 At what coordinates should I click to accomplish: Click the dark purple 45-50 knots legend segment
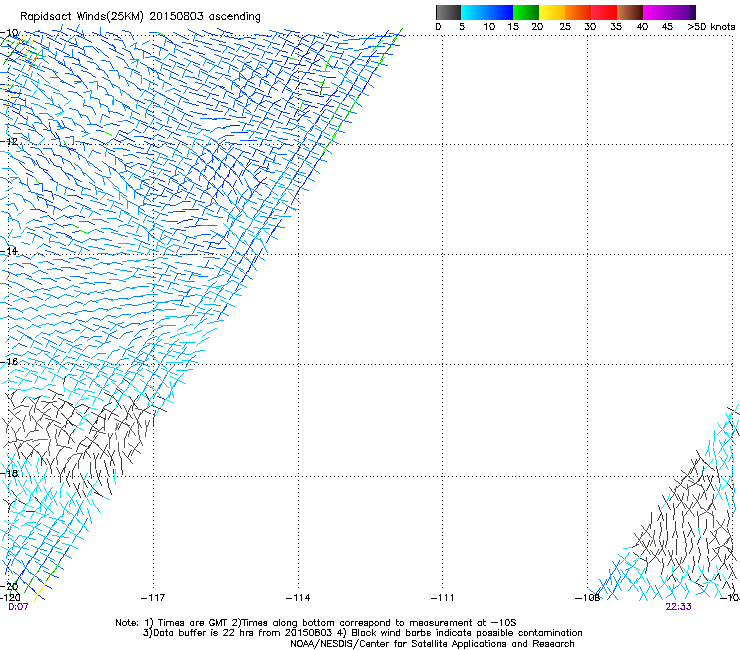click(x=682, y=12)
